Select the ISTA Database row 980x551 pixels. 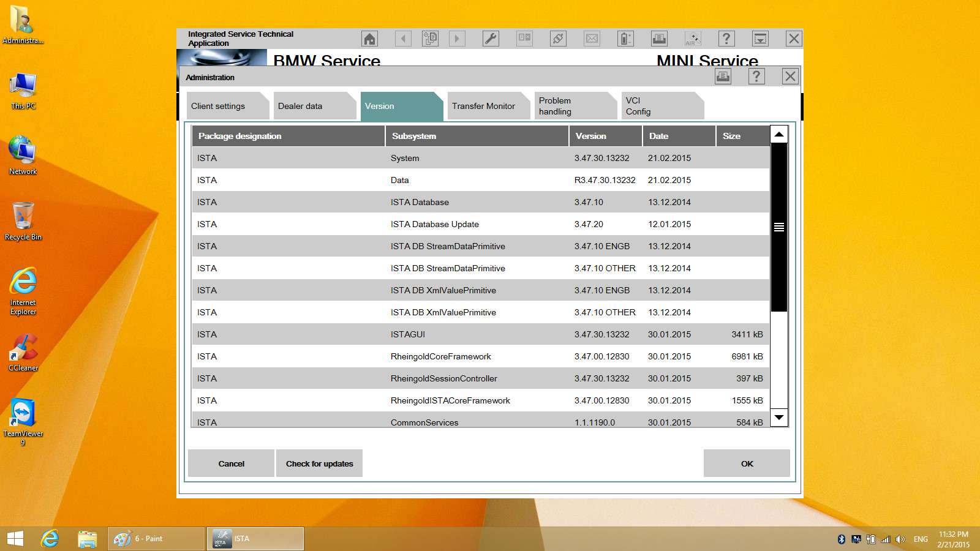pyautogui.click(x=481, y=202)
